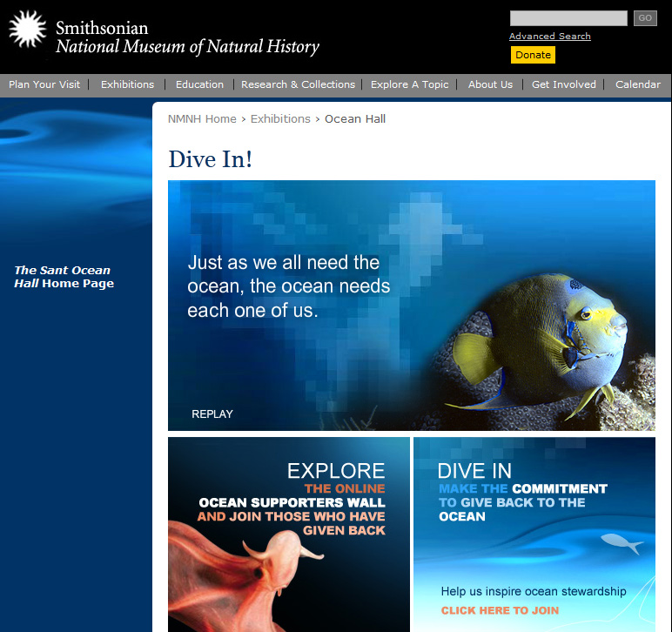Navigate to NMNH Home breadcrumb

[202, 119]
